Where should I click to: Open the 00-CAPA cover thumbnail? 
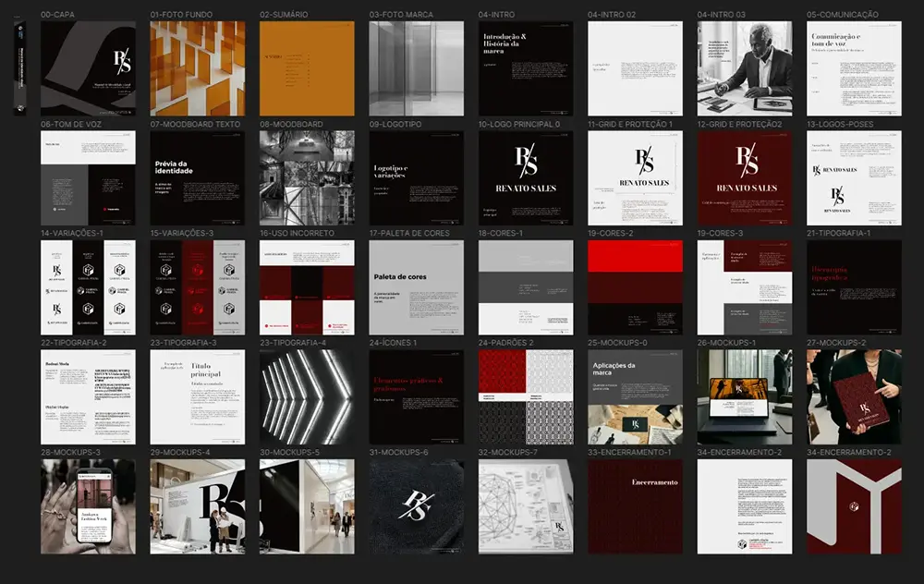tap(88, 68)
